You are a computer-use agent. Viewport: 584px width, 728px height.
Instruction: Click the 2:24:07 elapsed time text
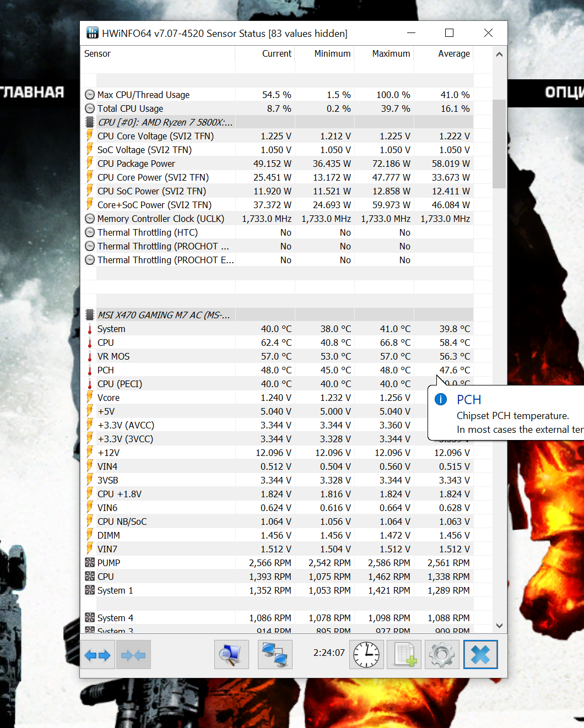[x=329, y=653]
